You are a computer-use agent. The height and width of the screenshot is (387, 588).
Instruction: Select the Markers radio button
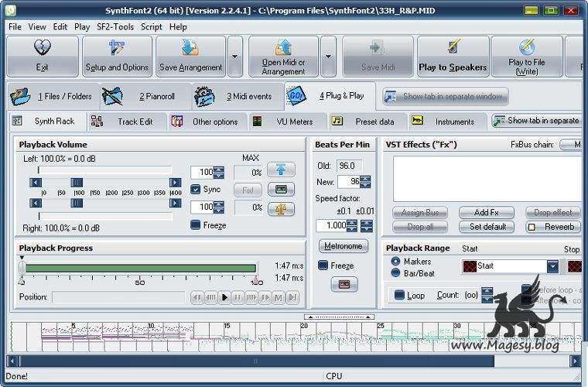(x=395, y=261)
